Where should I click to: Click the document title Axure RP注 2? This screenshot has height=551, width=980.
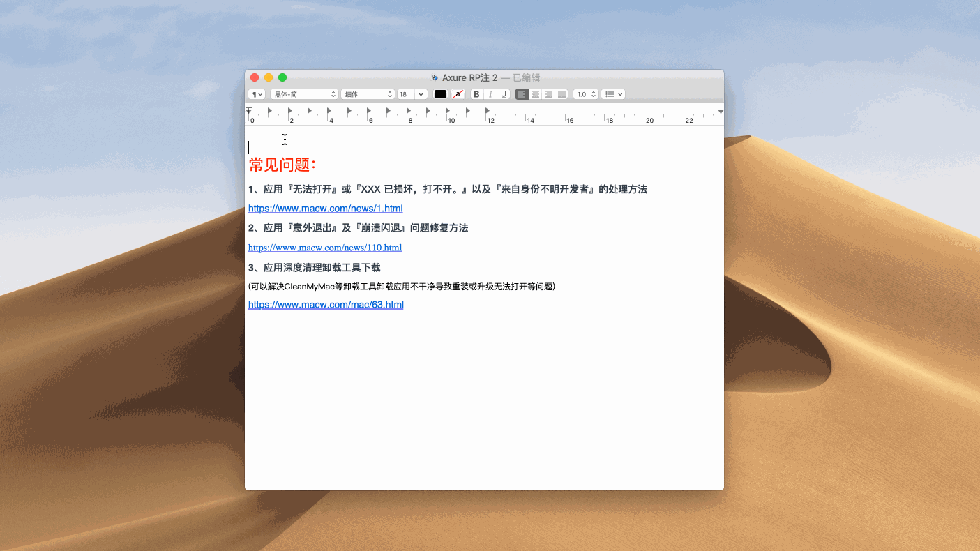tap(469, 77)
